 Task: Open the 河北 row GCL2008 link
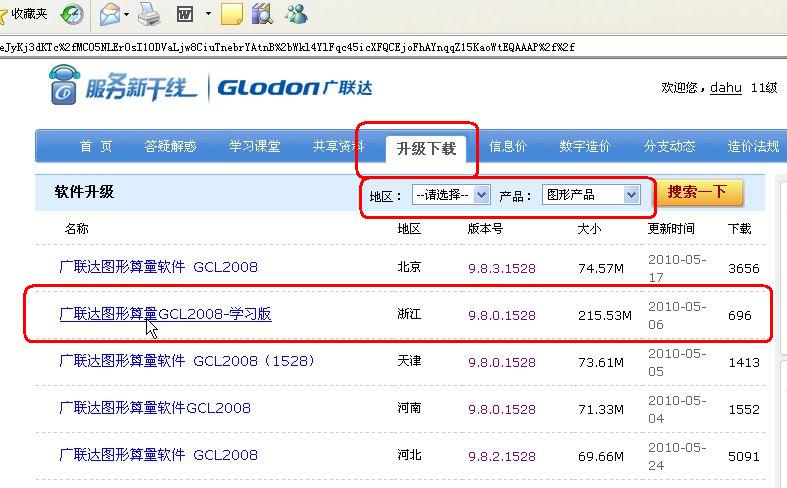(x=158, y=455)
